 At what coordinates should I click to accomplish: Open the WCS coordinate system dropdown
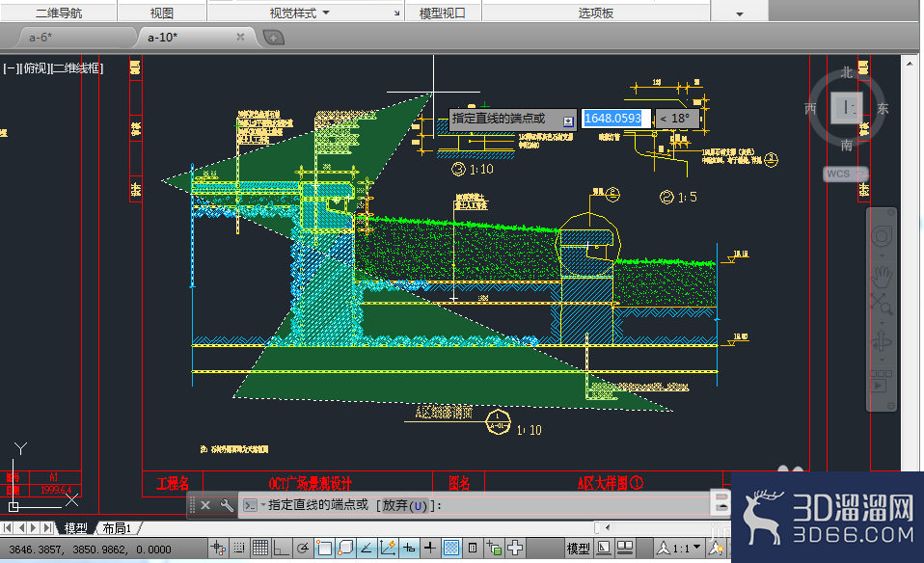coord(846,174)
